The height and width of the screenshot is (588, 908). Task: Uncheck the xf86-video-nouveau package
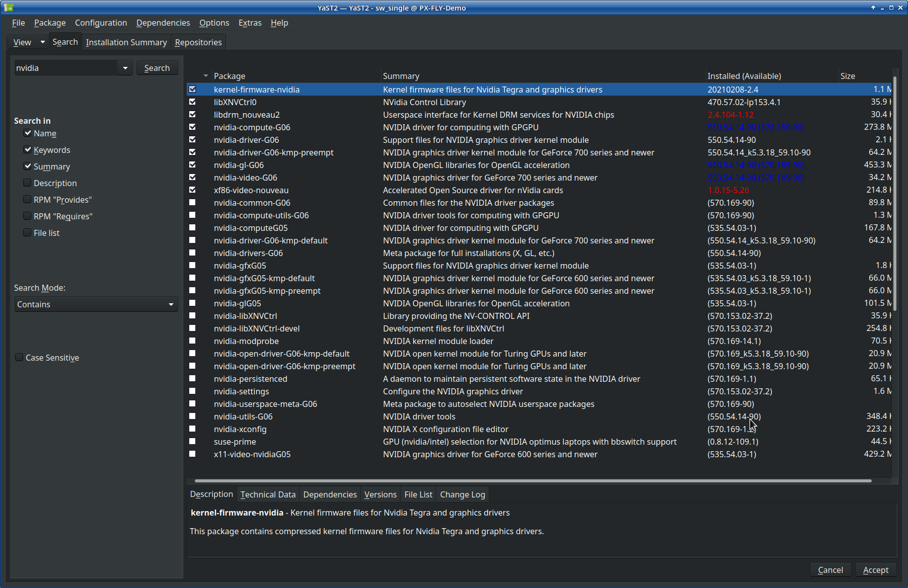(192, 190)
